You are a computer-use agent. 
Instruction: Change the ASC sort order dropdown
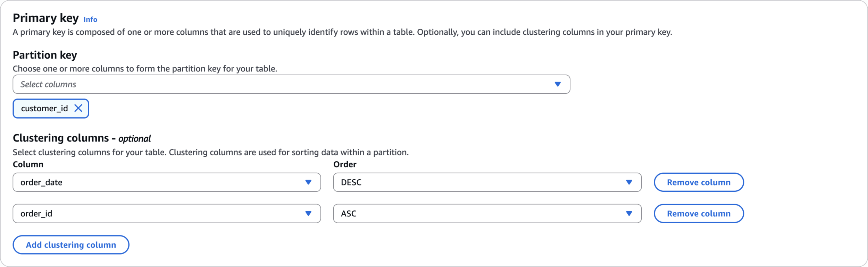(x=479, y=214)
